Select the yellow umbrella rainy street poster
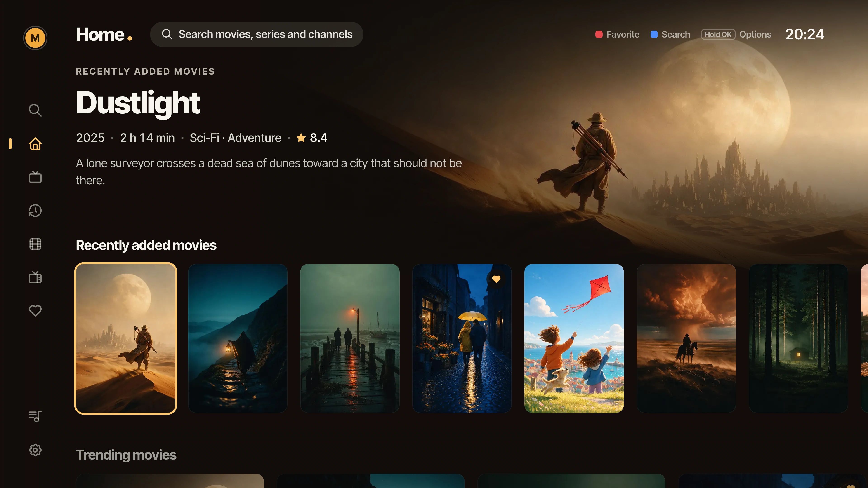This screenshot has height=488, width=868. pyautogui.click(x=462, y=338)
